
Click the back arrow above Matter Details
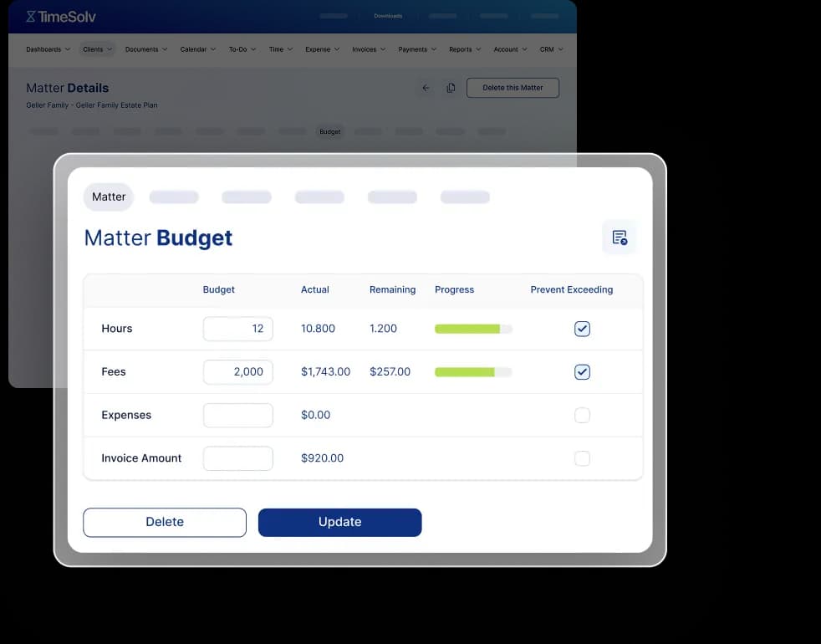[x=426, y=87]
